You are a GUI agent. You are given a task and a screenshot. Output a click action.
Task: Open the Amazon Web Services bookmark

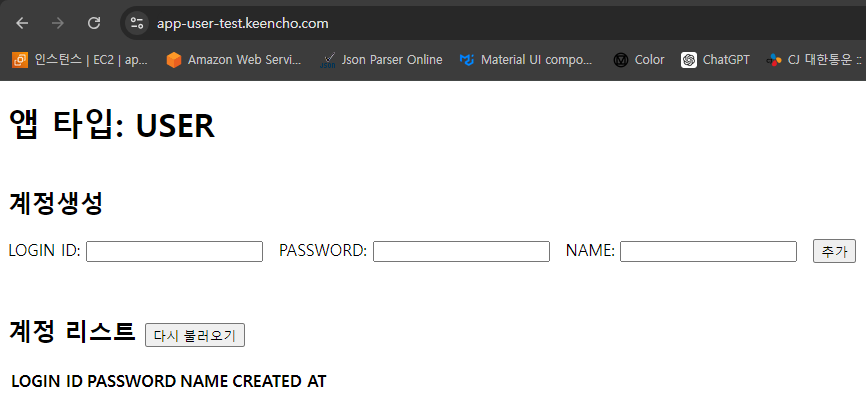(233, 60)
